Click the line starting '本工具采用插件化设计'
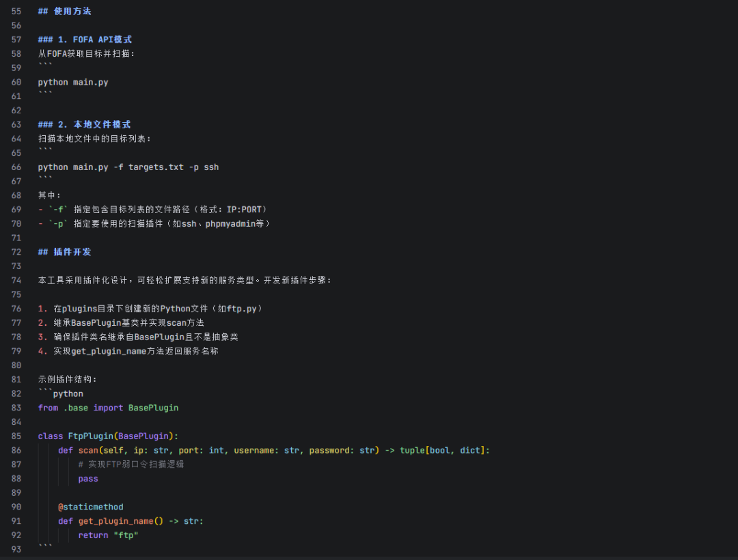 tap(185, 280)
